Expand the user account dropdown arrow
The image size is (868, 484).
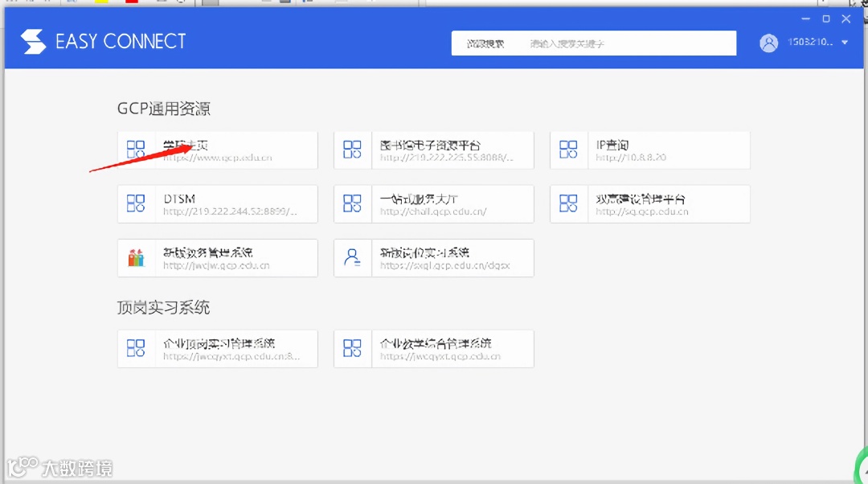tap(845, 43)
